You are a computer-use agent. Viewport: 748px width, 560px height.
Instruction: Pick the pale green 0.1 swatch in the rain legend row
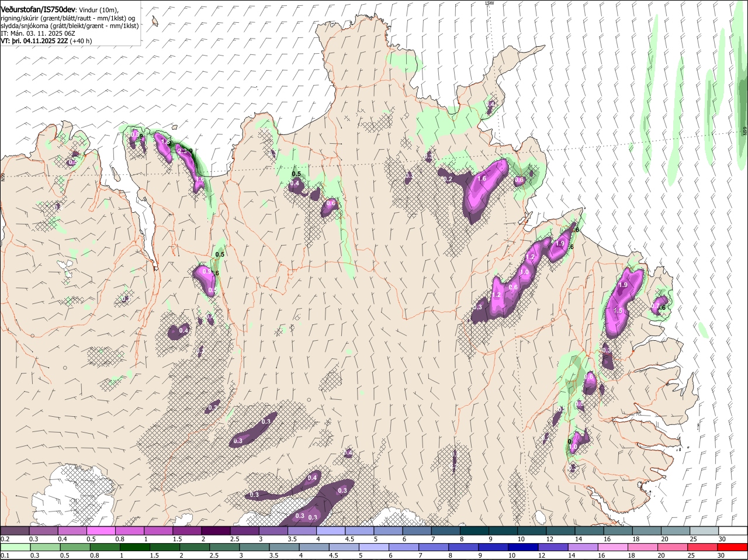click(x=15, y=547)
